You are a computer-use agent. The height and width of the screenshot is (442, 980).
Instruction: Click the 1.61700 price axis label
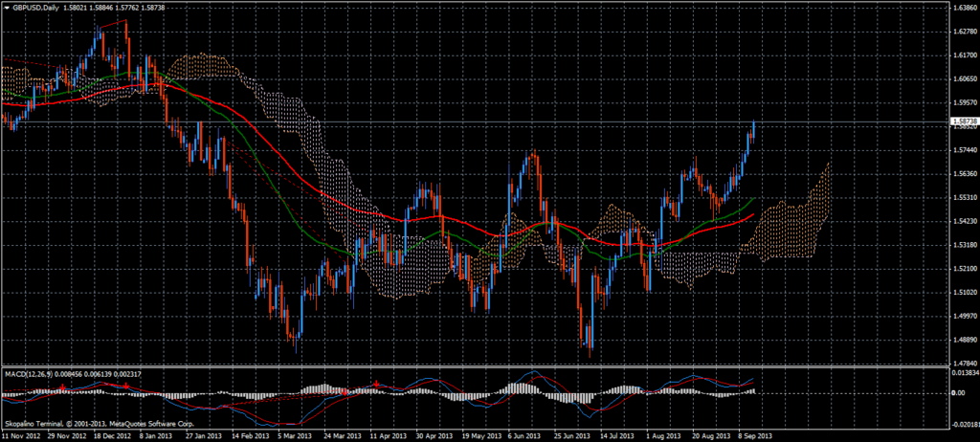(963, 55)
